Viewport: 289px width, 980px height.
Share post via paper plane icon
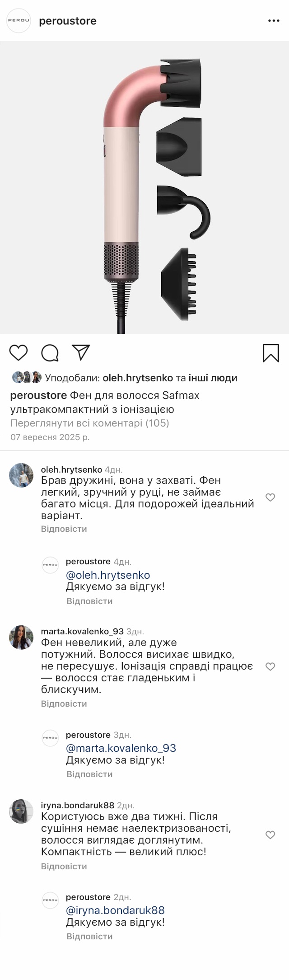pyautogui.click(x=81, y=352)
